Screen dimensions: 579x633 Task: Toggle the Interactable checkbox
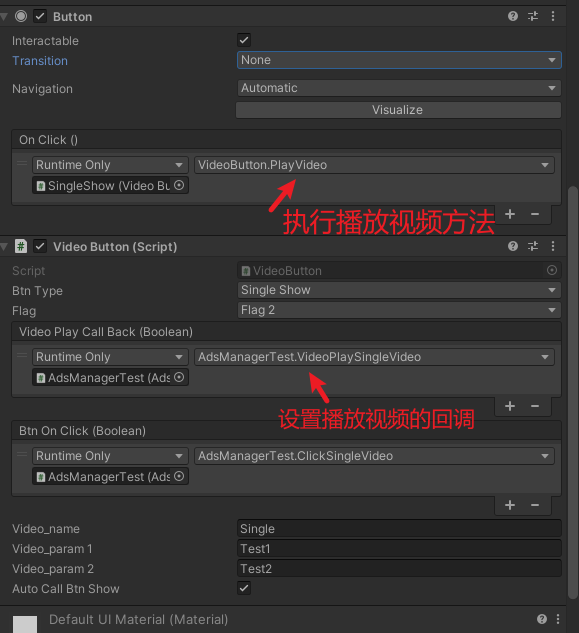tap(244, 40)
